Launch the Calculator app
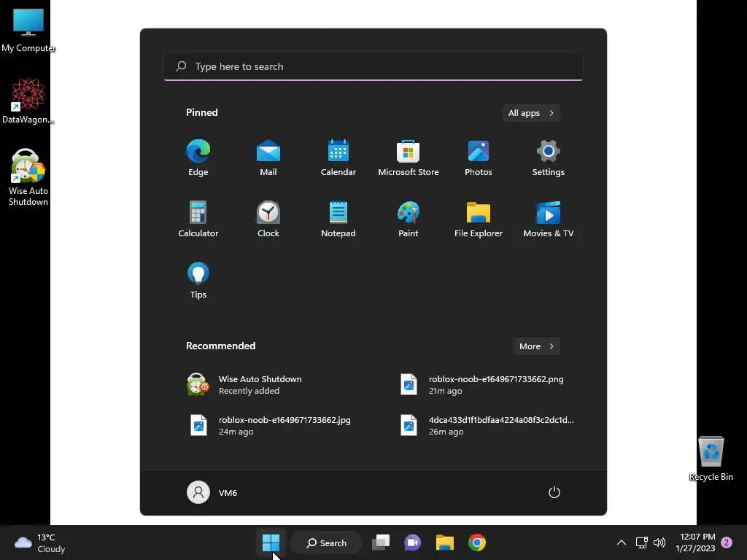 pyautogui.click(x=198, y=219)
